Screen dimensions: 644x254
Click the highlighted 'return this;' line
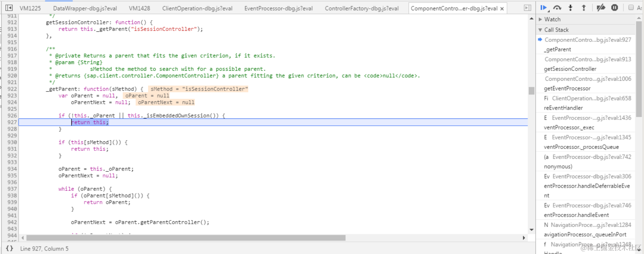[273, 122]
